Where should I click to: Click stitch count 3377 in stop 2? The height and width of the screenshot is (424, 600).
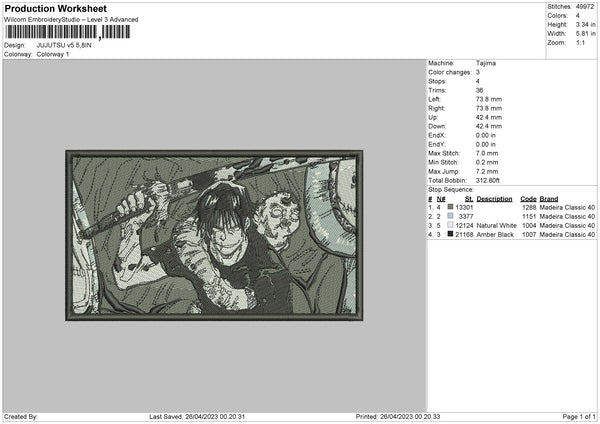[x=466, y=217]
